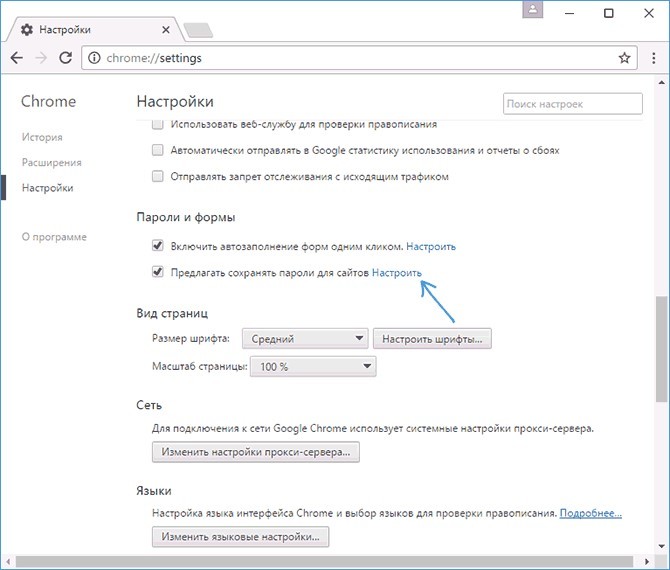Expand the page zoom 100% dropdown

pyautogui.click(x=313, y=366)
